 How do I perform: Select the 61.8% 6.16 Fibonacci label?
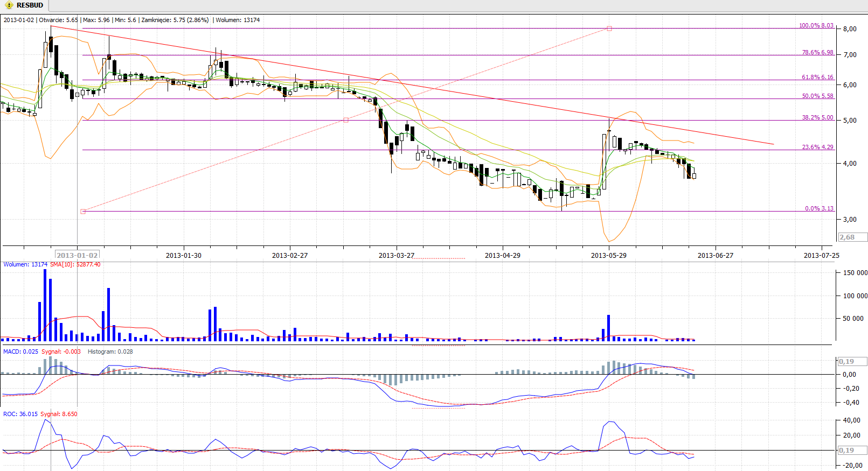coord(817,77)
